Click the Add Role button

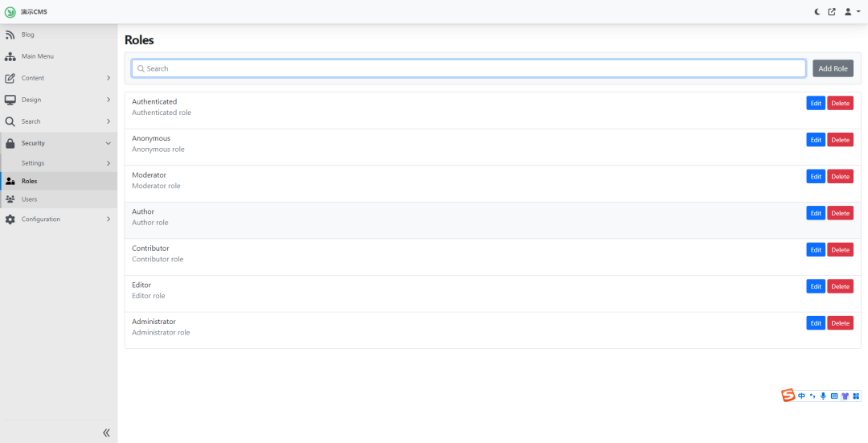point(833,68)
